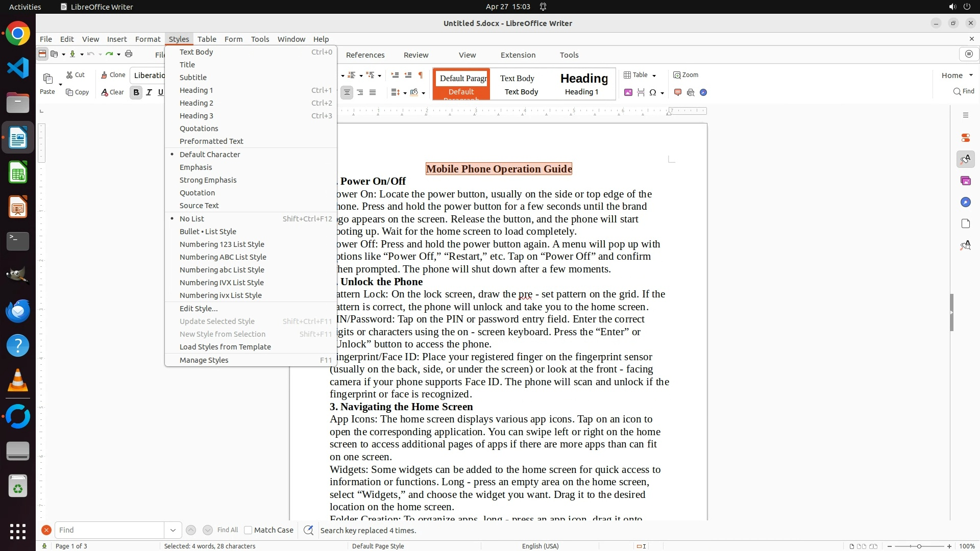Click the Insert Comment icon
The width and height of the screenshot is (980, 551).
click(678, 92)
